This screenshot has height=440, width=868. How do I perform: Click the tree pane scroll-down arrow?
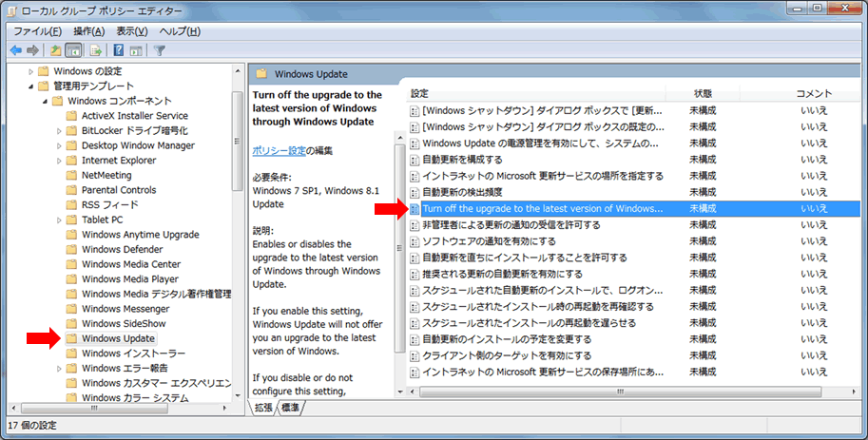click(238, 395)
